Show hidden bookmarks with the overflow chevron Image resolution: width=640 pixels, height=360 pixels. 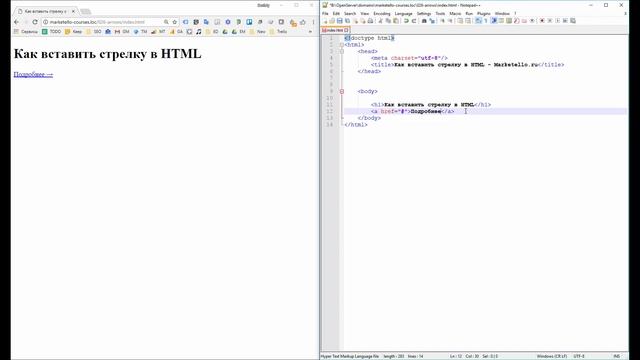click(x=310, y=31)
